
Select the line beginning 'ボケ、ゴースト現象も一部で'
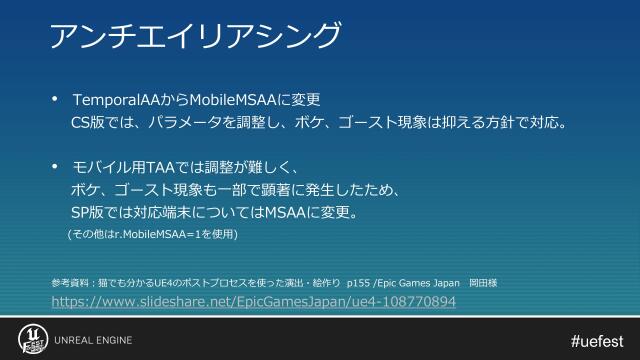(235, 190)
